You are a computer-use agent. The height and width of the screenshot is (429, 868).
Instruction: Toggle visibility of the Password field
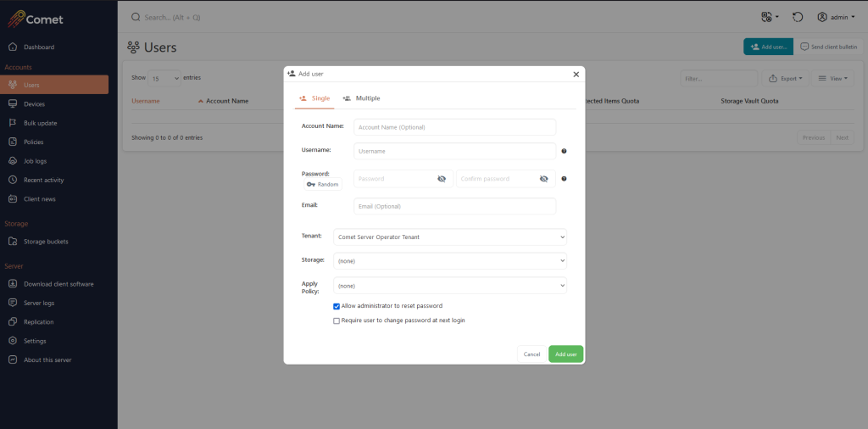point(442,179)
